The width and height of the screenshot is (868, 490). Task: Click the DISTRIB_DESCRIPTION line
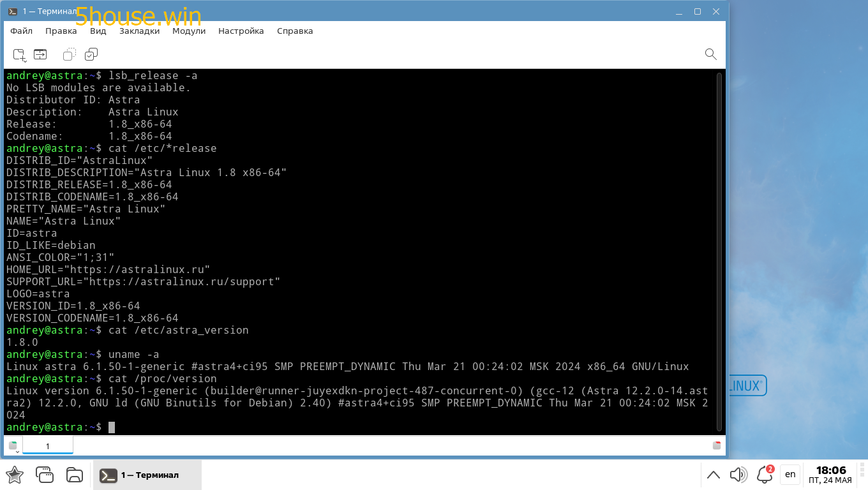(147, 172)
